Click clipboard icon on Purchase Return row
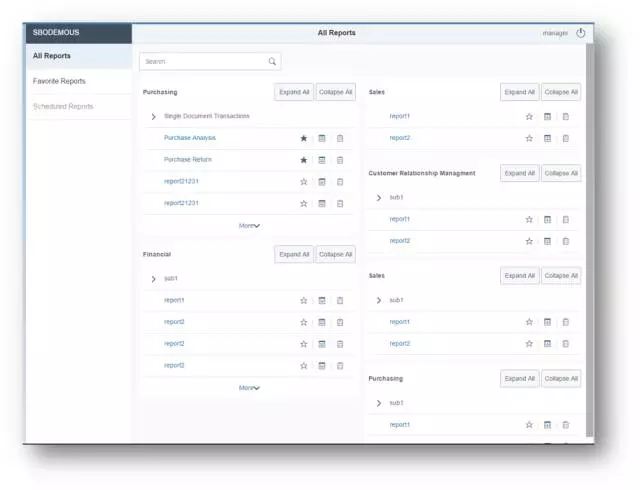 coord(340,160)
